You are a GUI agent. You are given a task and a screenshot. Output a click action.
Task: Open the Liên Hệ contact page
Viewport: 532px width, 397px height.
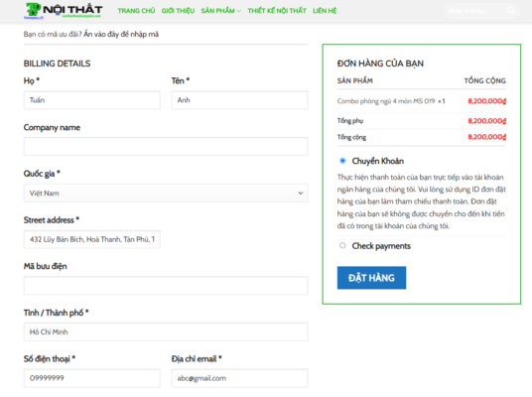325,11
